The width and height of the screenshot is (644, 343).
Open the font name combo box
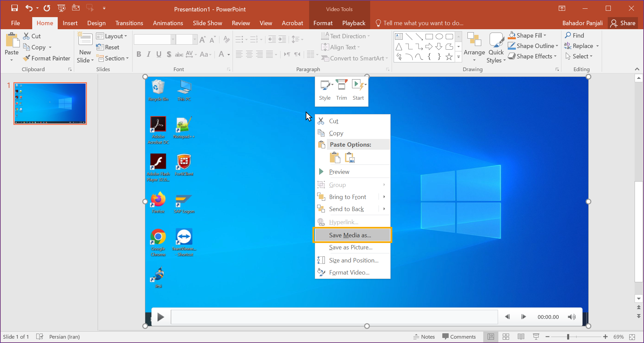pos(155,40)
